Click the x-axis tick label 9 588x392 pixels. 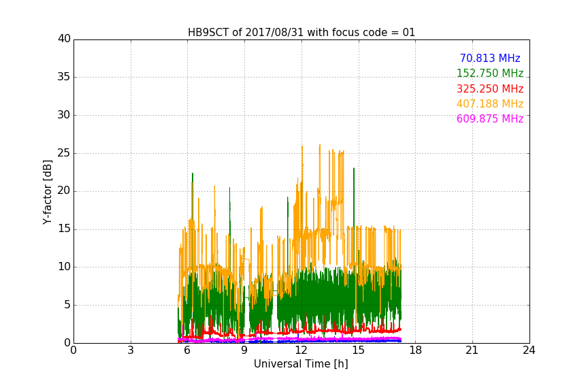pos(244,350)
